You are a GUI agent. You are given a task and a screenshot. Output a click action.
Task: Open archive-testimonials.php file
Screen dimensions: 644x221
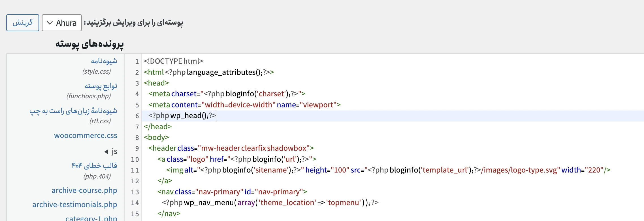74,205
